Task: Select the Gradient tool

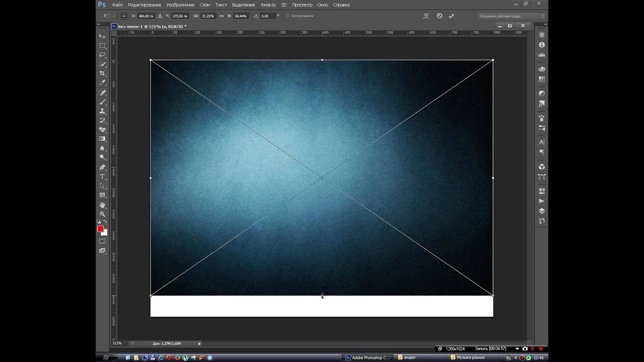Action: pyautogui.click(x=103, y=139)
